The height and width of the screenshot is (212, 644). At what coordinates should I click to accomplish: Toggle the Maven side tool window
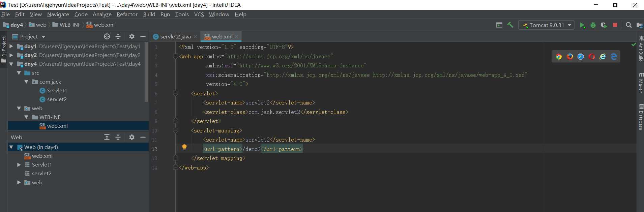(641, 83)
